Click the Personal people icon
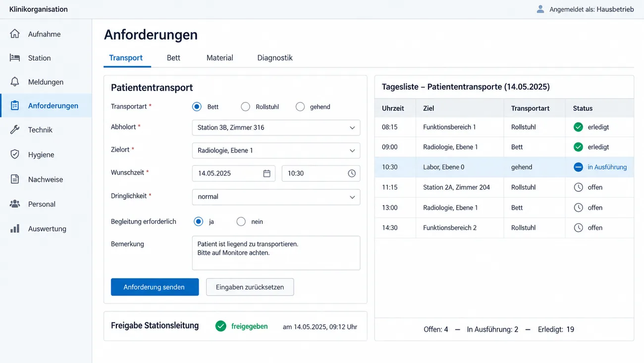 pos(15,204)
